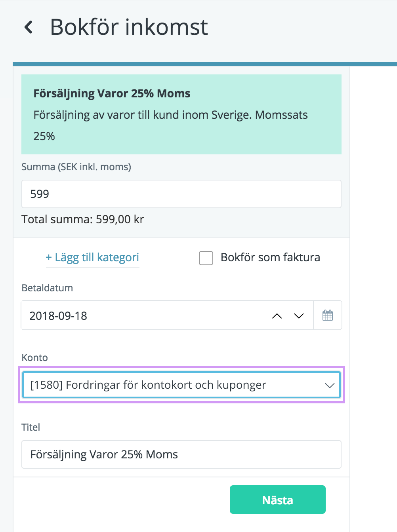Viewport: 397px width, 532px height.
Task: Click the Lägg till kategori link
Action: (92, 257)
